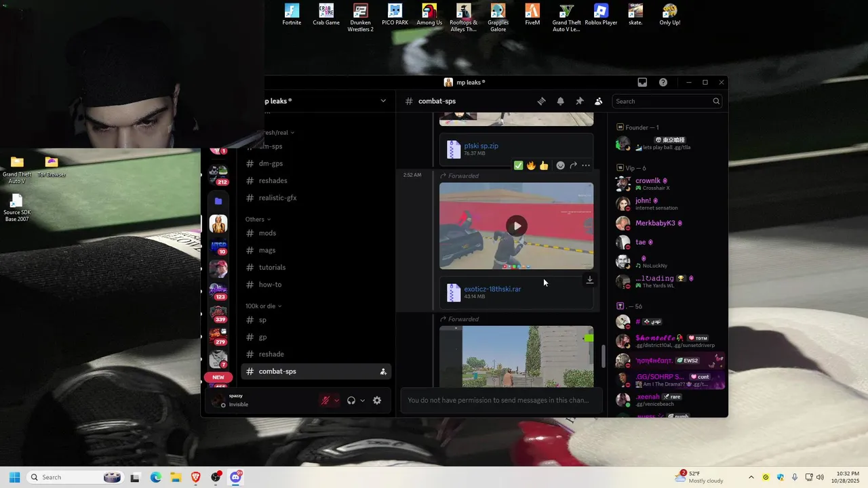Open the mods channel
Viewport: 868px width, 488px height.
click(x=267, y=233)
